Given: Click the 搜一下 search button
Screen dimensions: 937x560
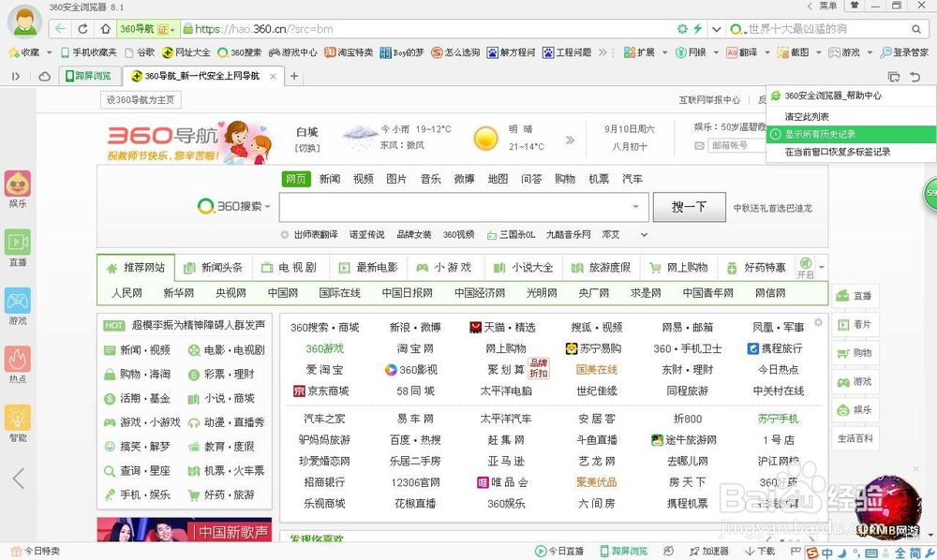Looking at the screenshot, I should click(690, 207).
